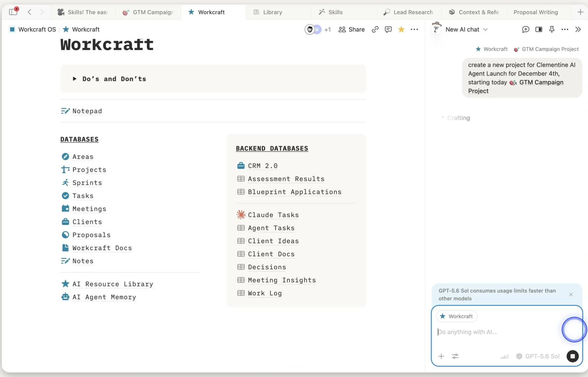
Task: Open Assessment Results database
Action: pyautogui.click(x=286, y=179)
